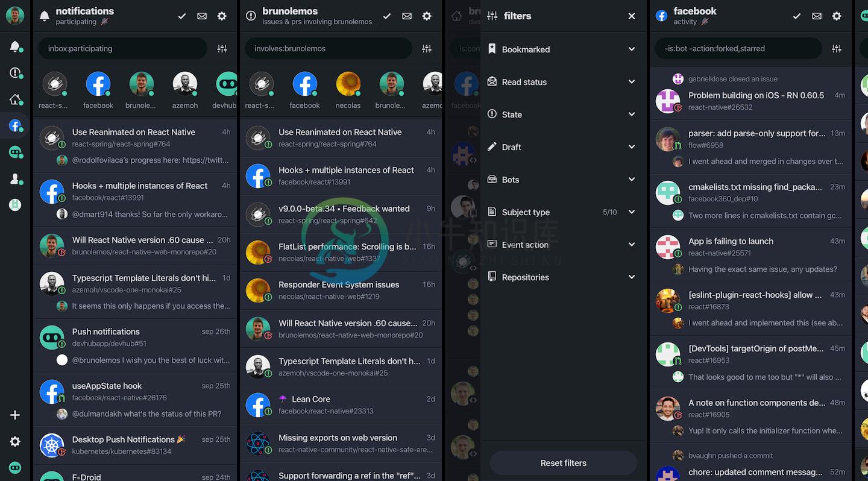Filter notifications by azemoh owner avatar
The image size is (868, 481).
pos(185,84)
